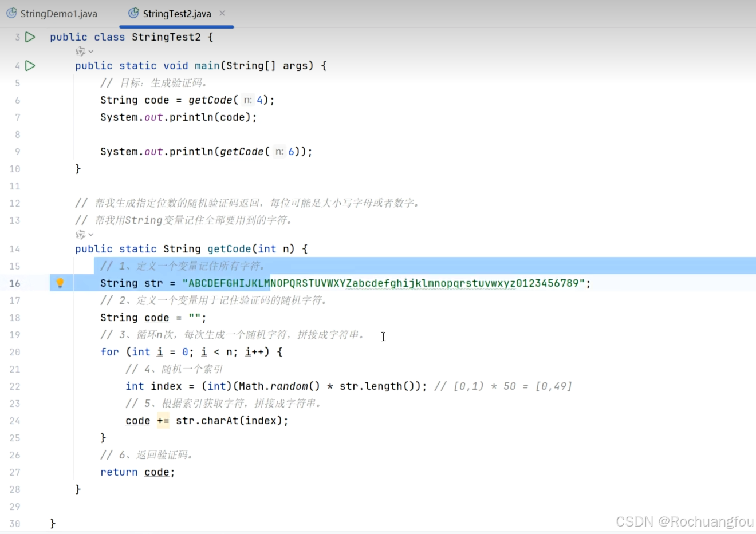Click line number 22 in gutter
Viewport: 756px width, 534px height.
pyautogui.click(x=14, y=386)
